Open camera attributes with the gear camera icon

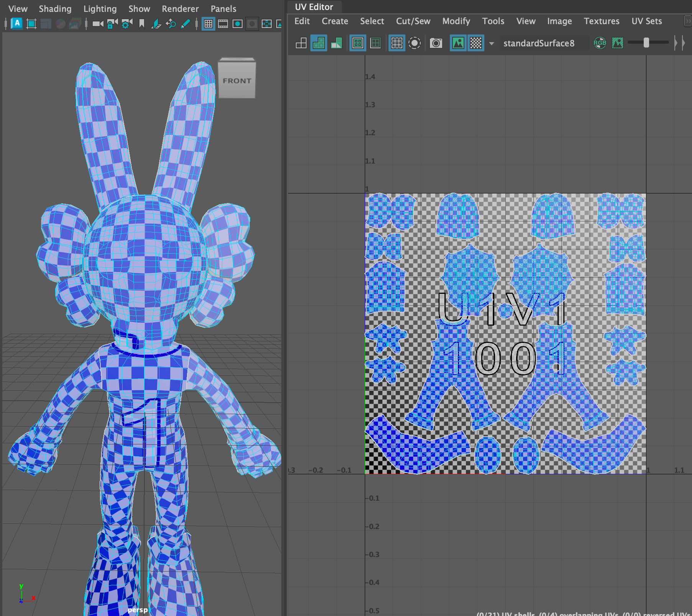[127, 24]
